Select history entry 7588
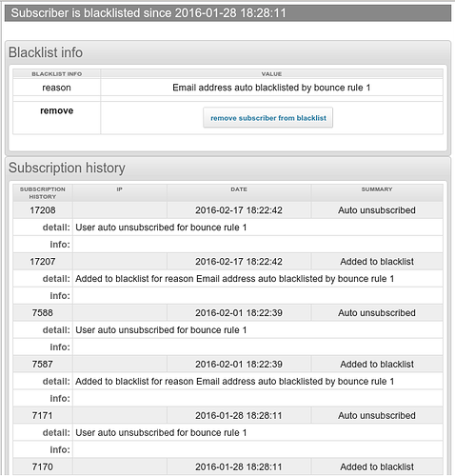Screen dimensions: 455x476 (x=43, y=313)
